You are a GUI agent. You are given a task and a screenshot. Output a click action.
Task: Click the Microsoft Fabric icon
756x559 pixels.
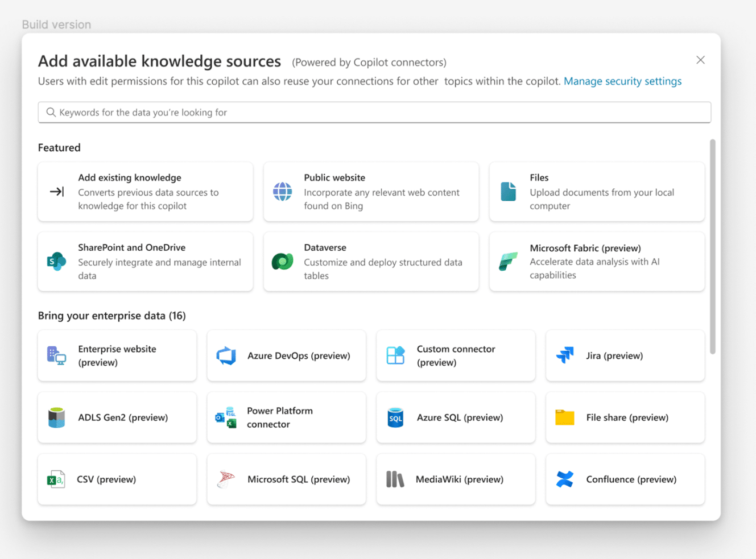[x=508, y=262]
